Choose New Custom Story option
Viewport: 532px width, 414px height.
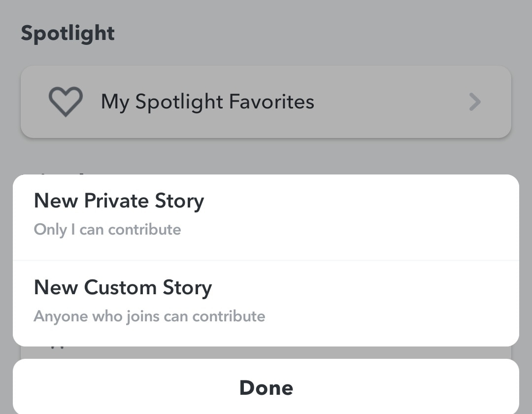click(x=123, y=288)
